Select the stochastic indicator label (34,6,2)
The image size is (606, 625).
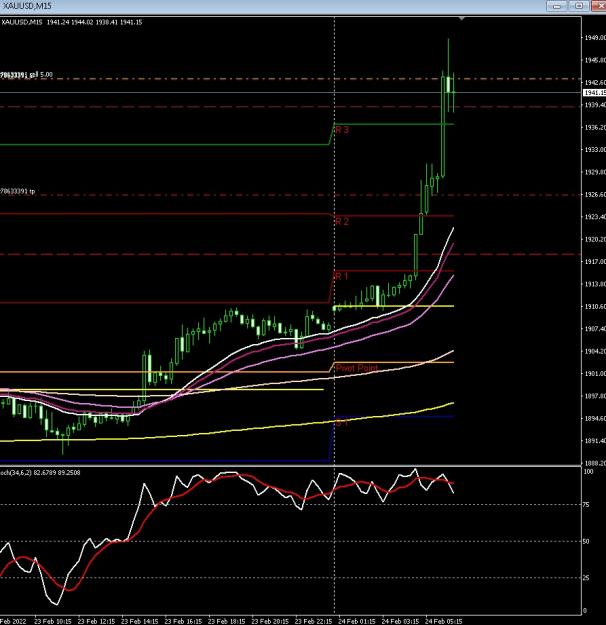[x=40, y=473]
